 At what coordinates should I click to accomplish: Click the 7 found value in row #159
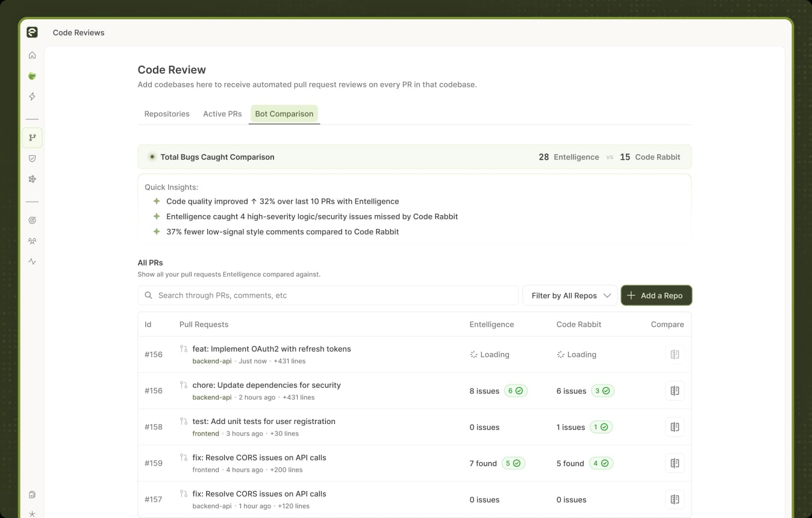483,463
